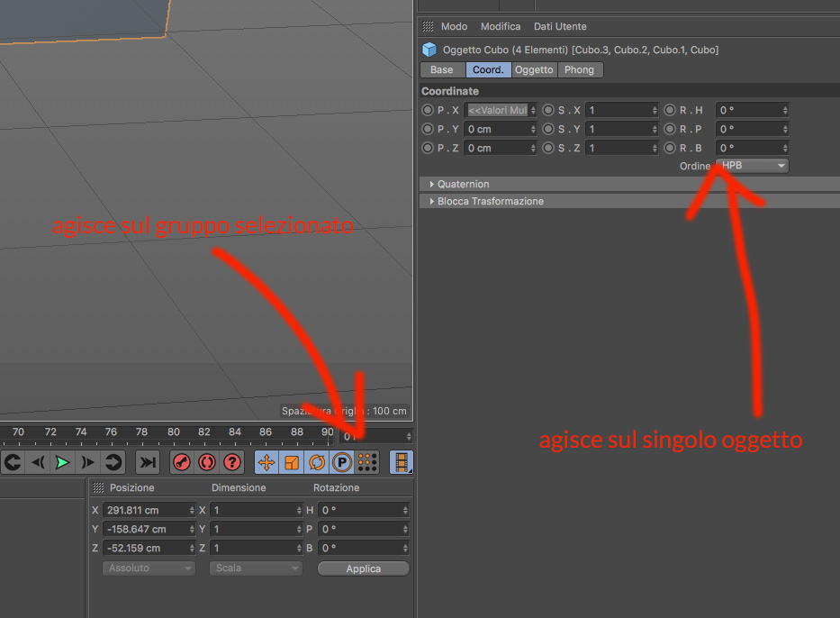Image resolution: width=840 pixels, height=618 pixels.
Task: Toggle Parameter (P) keyframe recording icon
Action: [x=342, y=462]
